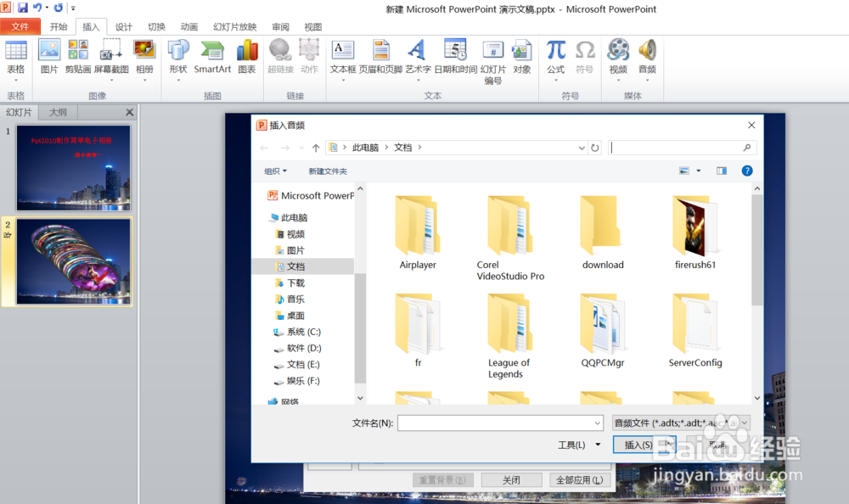849x504 pixels.
Task: Open help in the Insert Audio dialog
Action: [746, 171]
